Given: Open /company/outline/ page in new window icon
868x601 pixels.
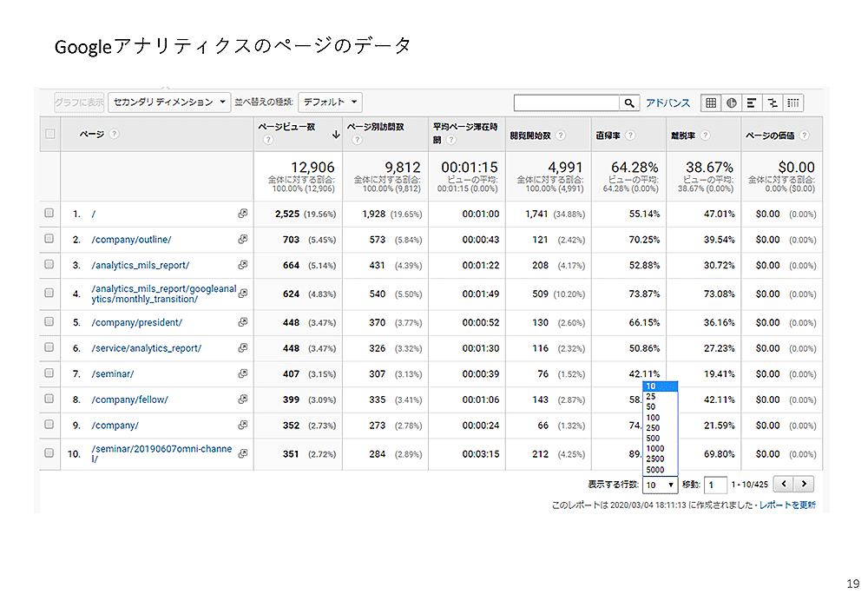Looking at the screenshot, I should click(243, 240).
